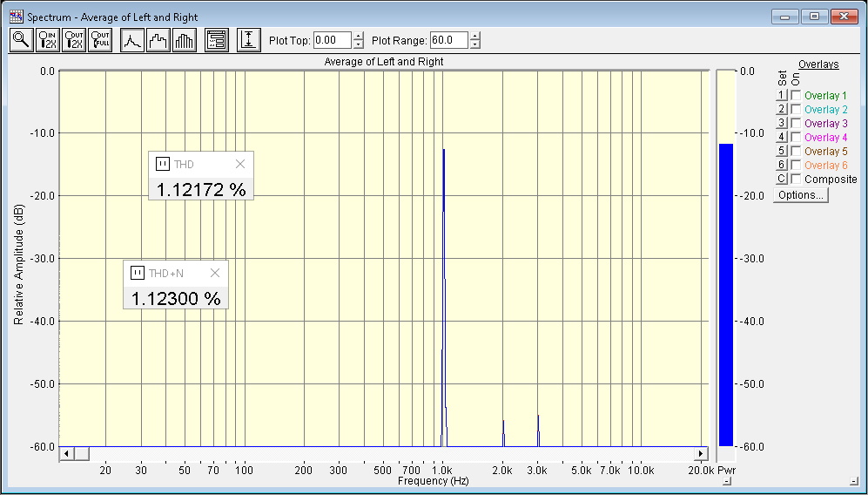Toggle the Composite overlay checkbox
Viewport: 868px width, 495px height.
(796, 180)
